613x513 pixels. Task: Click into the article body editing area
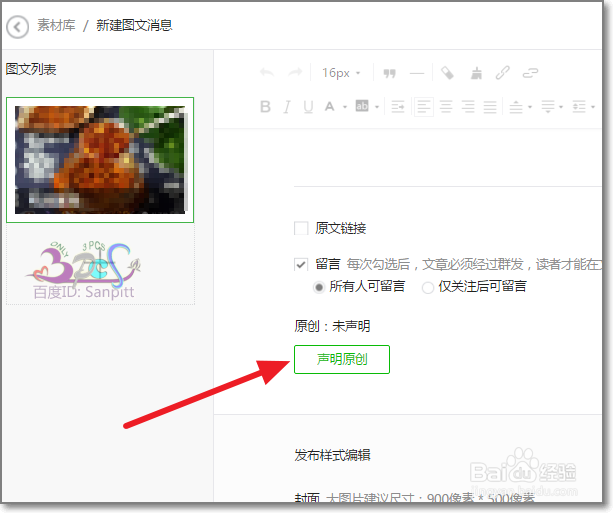(x=408, y=158)
